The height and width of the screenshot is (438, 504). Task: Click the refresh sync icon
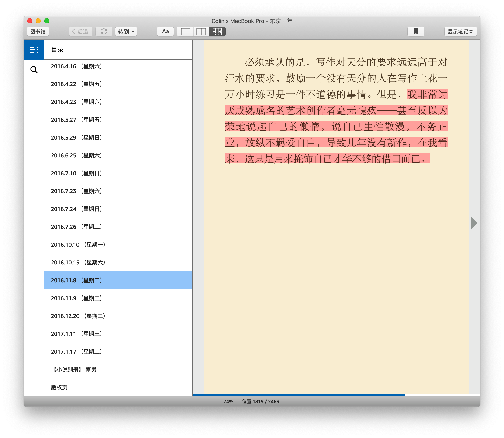click(x=104, y=31)
